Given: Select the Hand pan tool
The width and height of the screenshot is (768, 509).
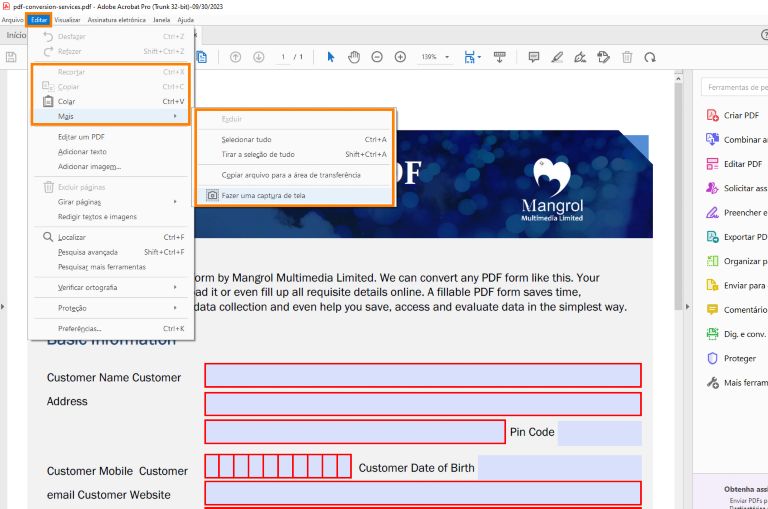Looking at the screenshot, I should pos(354,57).
